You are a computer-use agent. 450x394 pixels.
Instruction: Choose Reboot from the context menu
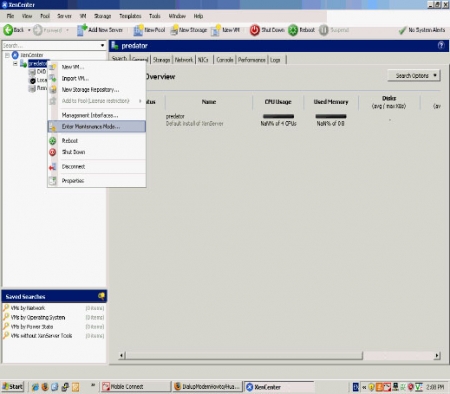pyautogui.click(x=97, y=141)
